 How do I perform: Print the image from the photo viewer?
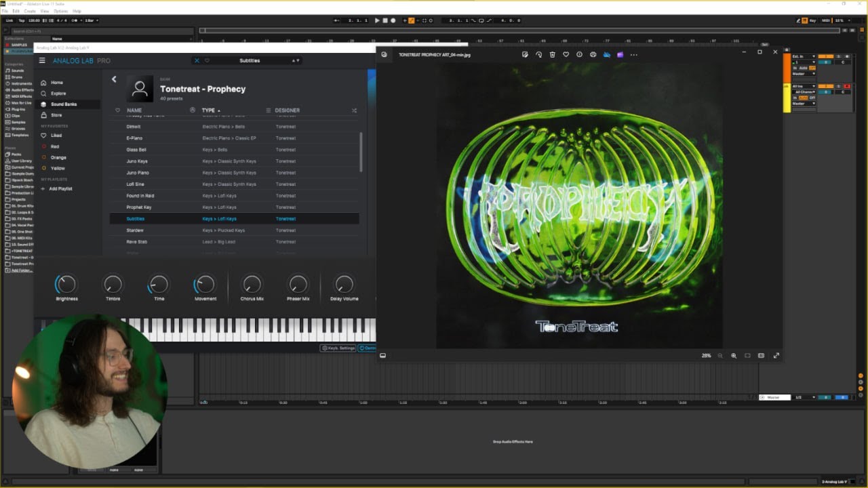(x=593, y=54)
